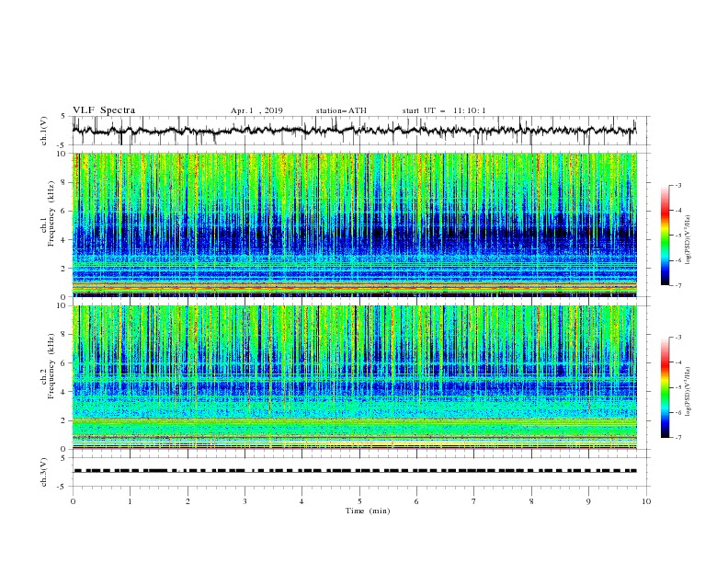Click the ch.1 PSD color scale bar

(x=665, y=236)
